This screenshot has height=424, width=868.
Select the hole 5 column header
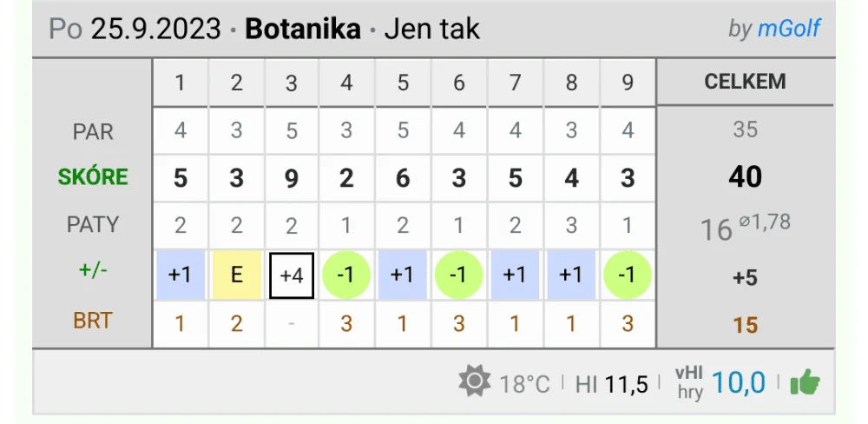click(403, 83)
